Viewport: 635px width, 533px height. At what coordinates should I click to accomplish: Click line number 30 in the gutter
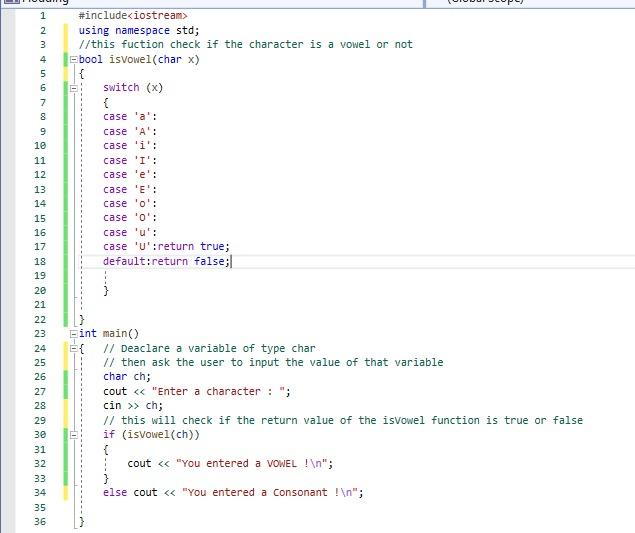[x=40, y=435]
